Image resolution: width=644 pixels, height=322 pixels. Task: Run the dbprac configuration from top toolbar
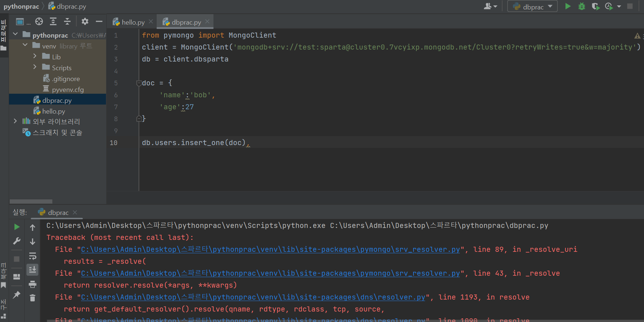click(568, 6)
